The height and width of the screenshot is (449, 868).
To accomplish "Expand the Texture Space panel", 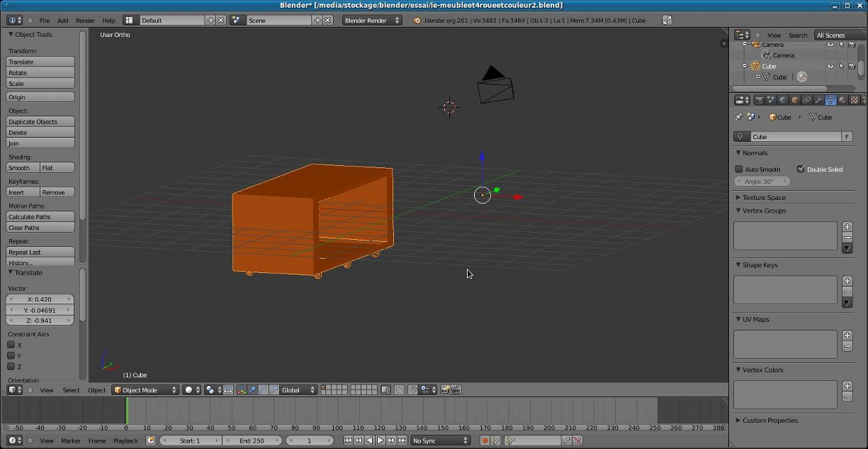I will point(764,197).
